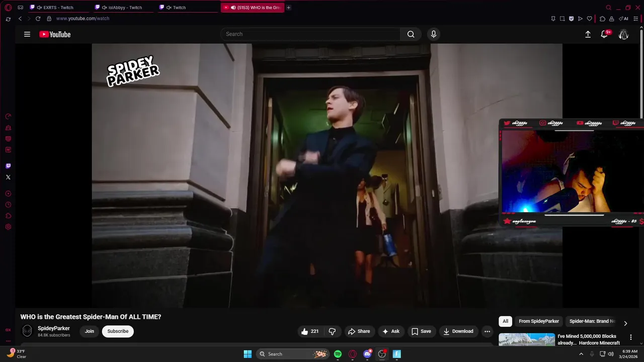Image resolution: width=644 pixels, height=362 pixels.
Task: Open the YouTube account avatar menu
Action: click(x=623, y=34)
